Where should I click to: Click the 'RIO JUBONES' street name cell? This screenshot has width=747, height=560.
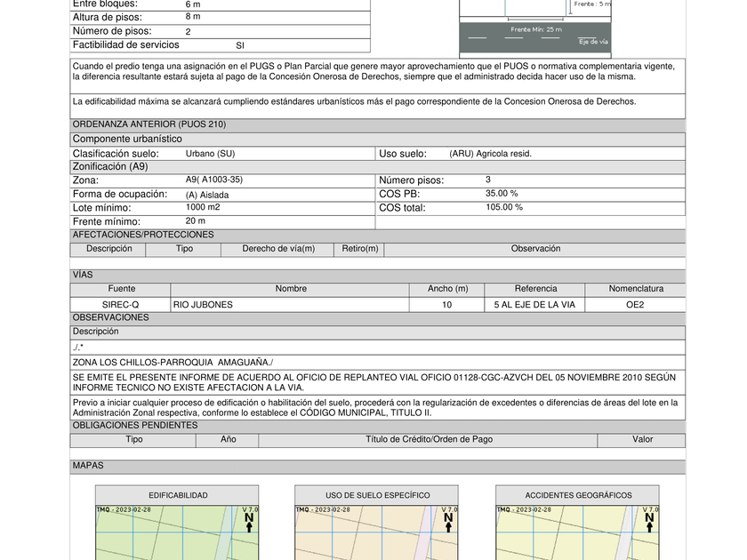tap(203, 305)
